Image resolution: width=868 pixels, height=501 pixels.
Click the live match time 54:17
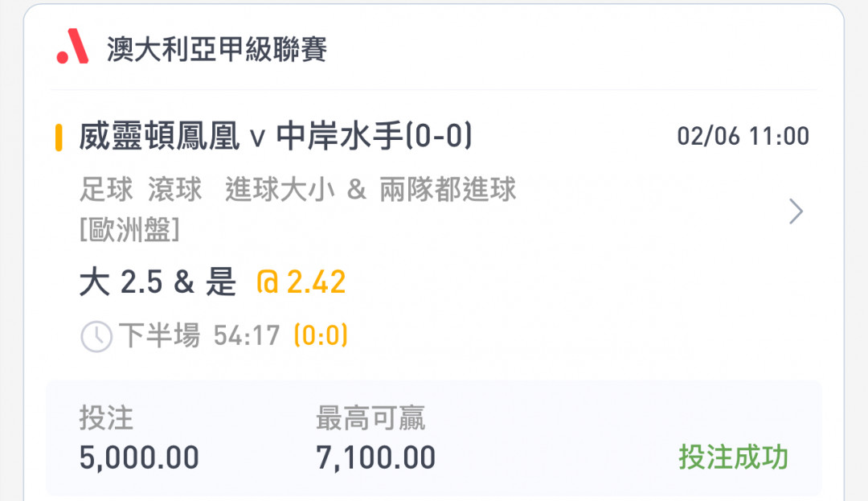tap(247, 335)
